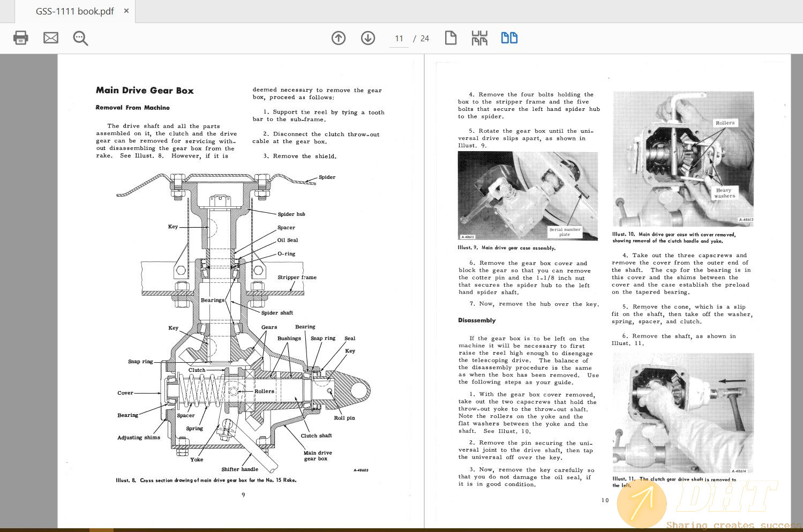Viewport: 803px width, 532px height.
Task: Select the GSS-1111 book.pdf tab
Action: point(74,11)
